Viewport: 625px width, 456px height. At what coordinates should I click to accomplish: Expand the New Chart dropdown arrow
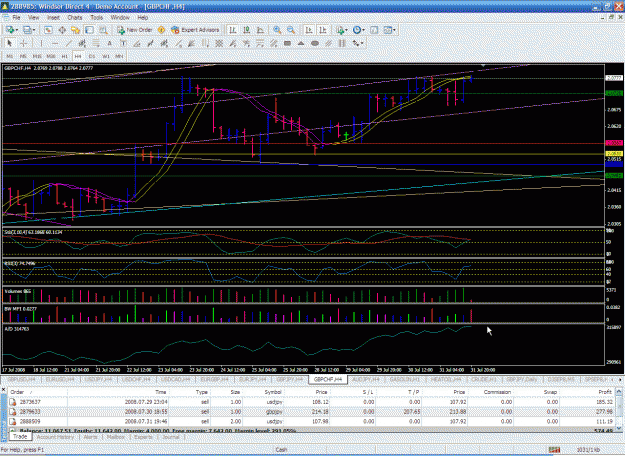16,30
